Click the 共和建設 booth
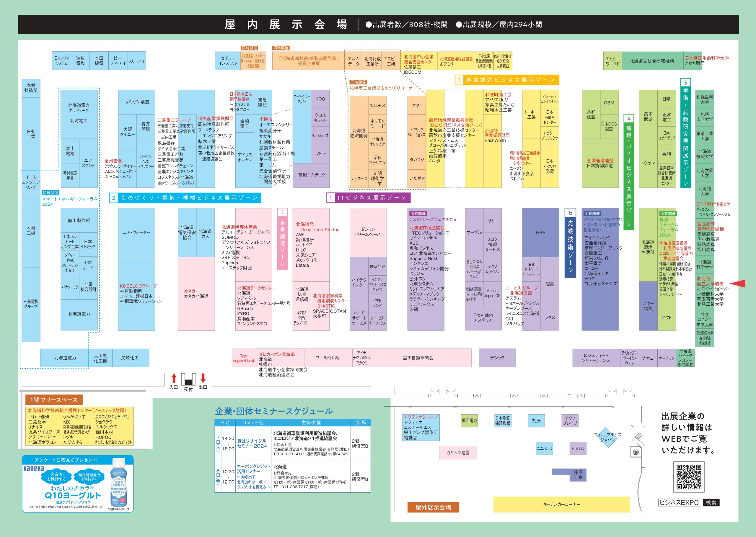This screenshot has height=537, width=756. click(x=591, y=114)
